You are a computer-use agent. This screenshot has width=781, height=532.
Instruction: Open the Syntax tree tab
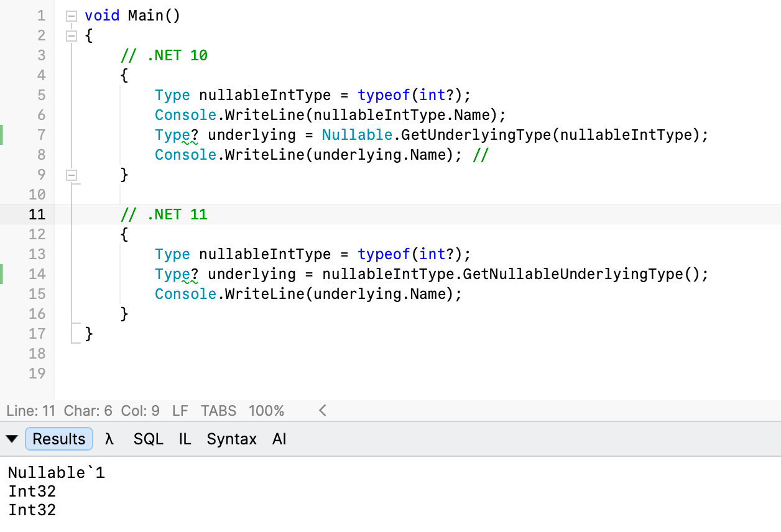pos(231,439)
